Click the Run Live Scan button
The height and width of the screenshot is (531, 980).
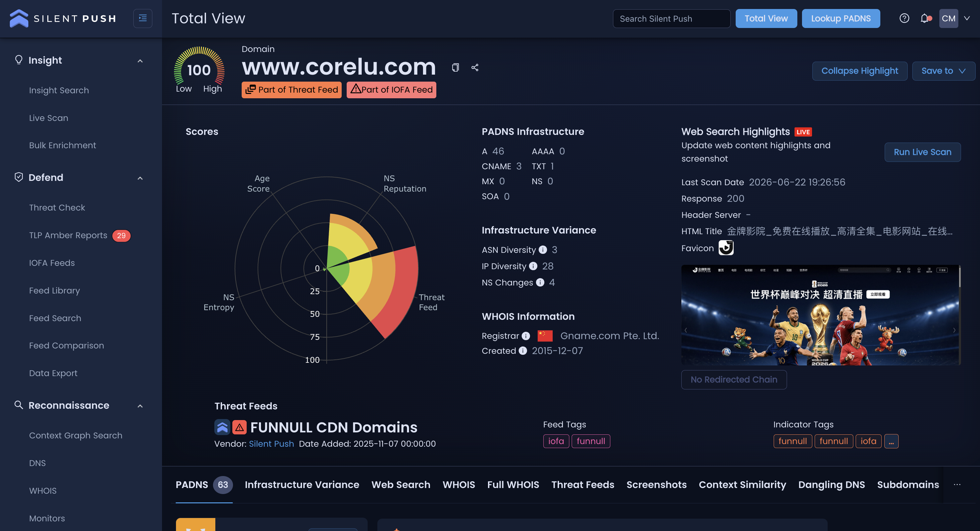(x=922, y=152)
